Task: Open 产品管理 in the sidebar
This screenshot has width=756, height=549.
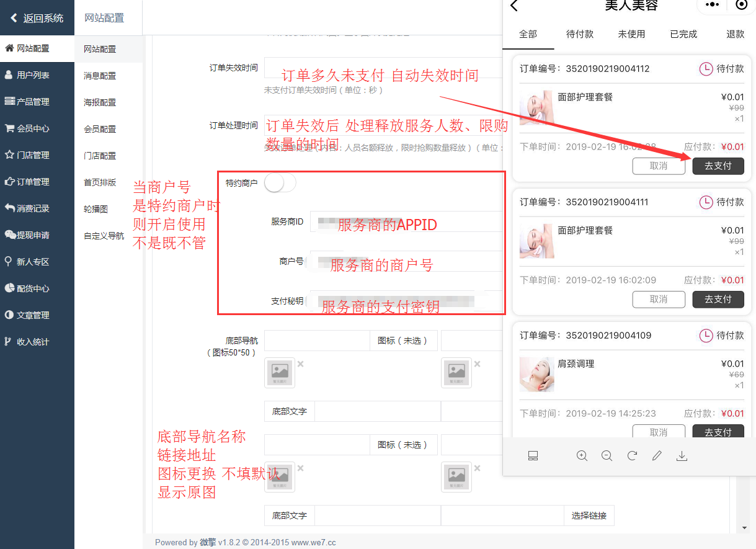Action: click(x=37, y=102)
